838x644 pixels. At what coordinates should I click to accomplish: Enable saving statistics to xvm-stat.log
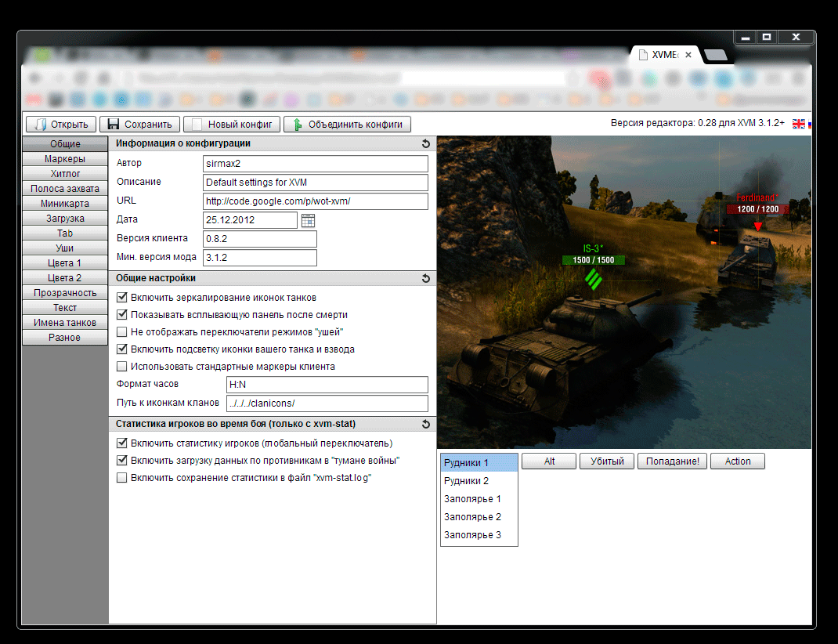122,477
